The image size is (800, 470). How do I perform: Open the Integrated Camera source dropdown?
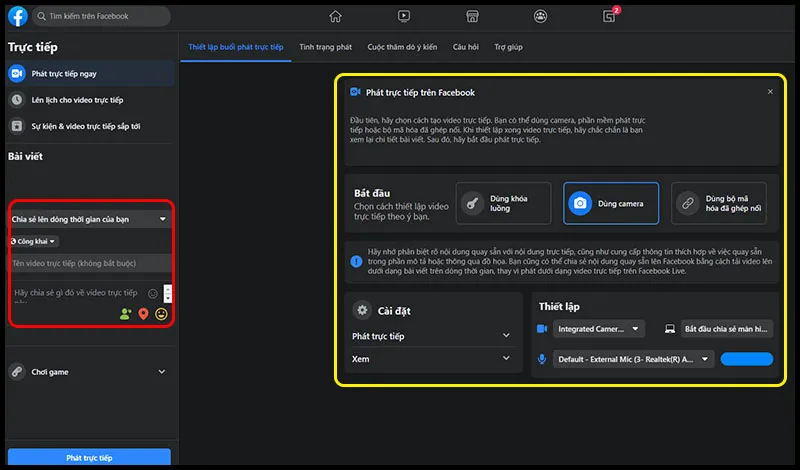[x=599, y=328]
